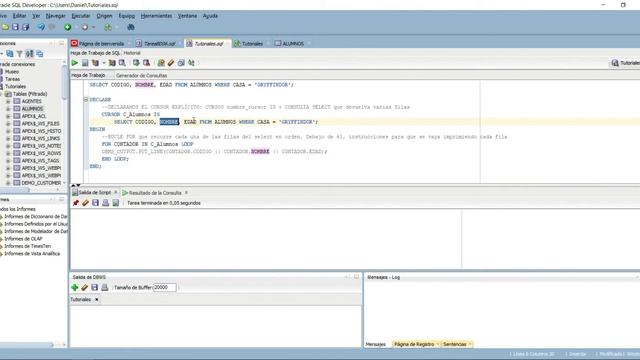Open the Editar menu
The height and width of the screenshot is (360, 640).
click(x=19, y=16)
